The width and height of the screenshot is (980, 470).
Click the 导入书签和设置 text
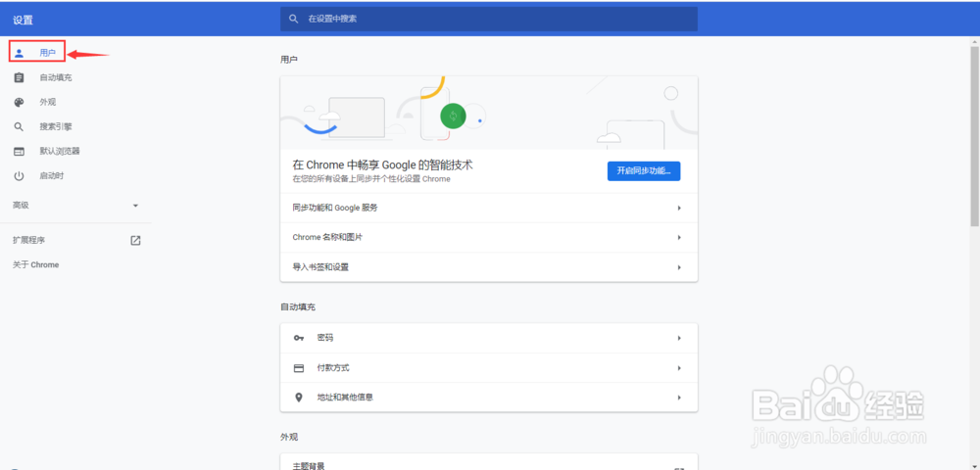(x=320, y=267)
